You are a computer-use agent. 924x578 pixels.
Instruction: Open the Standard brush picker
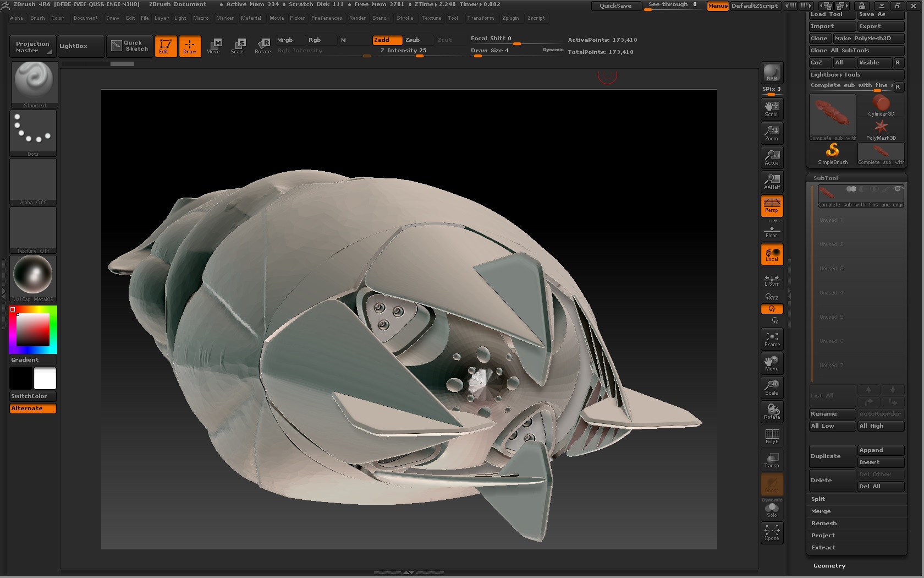(34, 84)
